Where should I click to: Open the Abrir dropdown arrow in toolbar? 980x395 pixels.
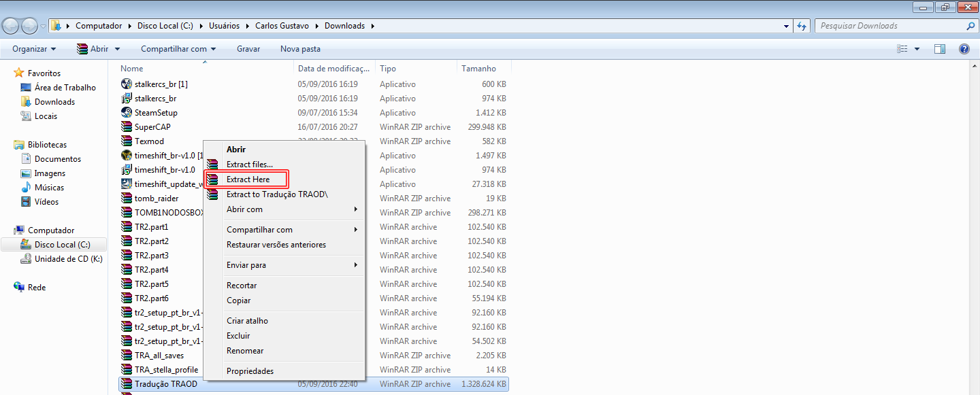click(x=117, y=49)
